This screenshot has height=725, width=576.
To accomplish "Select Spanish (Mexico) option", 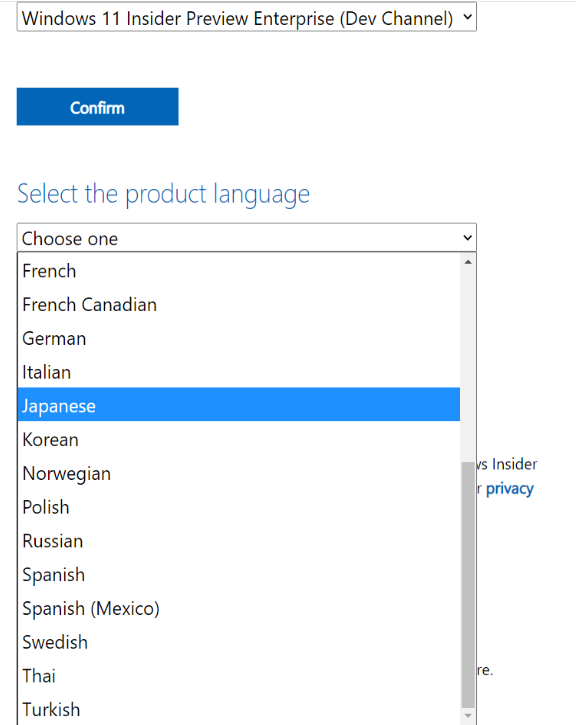I will coord(239,608).
